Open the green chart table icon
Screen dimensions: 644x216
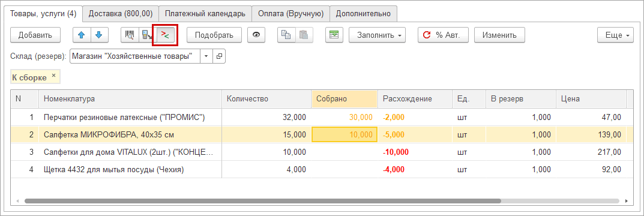[334, 35]
